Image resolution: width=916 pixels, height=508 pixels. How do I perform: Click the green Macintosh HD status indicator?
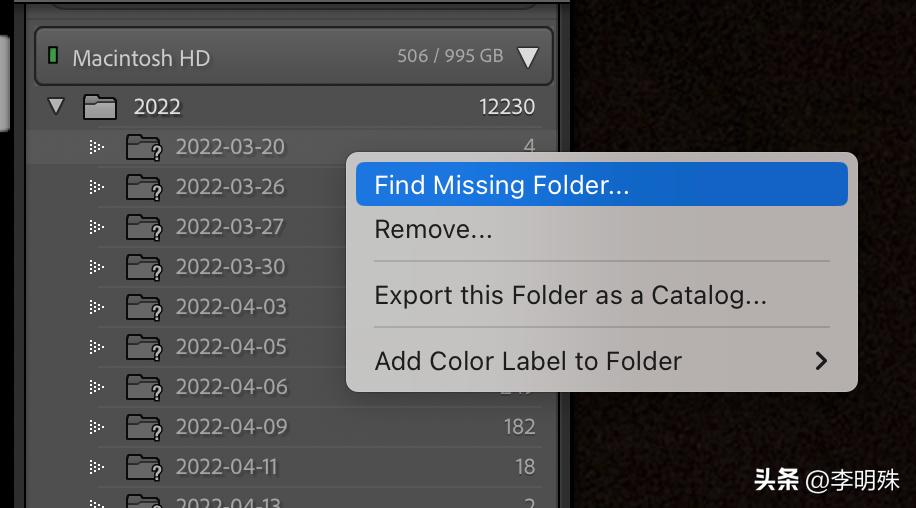pos(53,56)
